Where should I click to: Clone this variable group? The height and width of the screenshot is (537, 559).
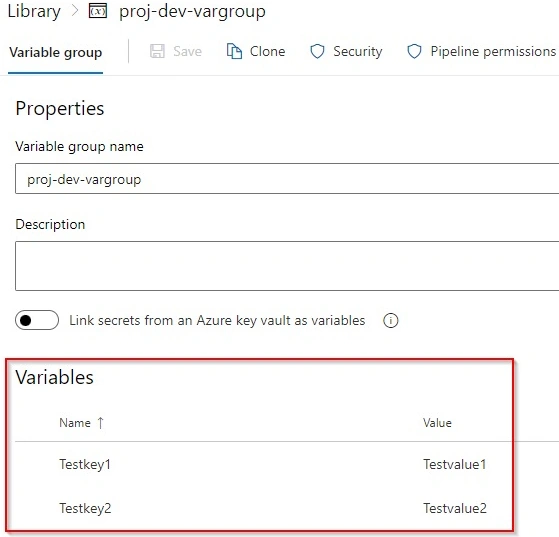point(256,51)
